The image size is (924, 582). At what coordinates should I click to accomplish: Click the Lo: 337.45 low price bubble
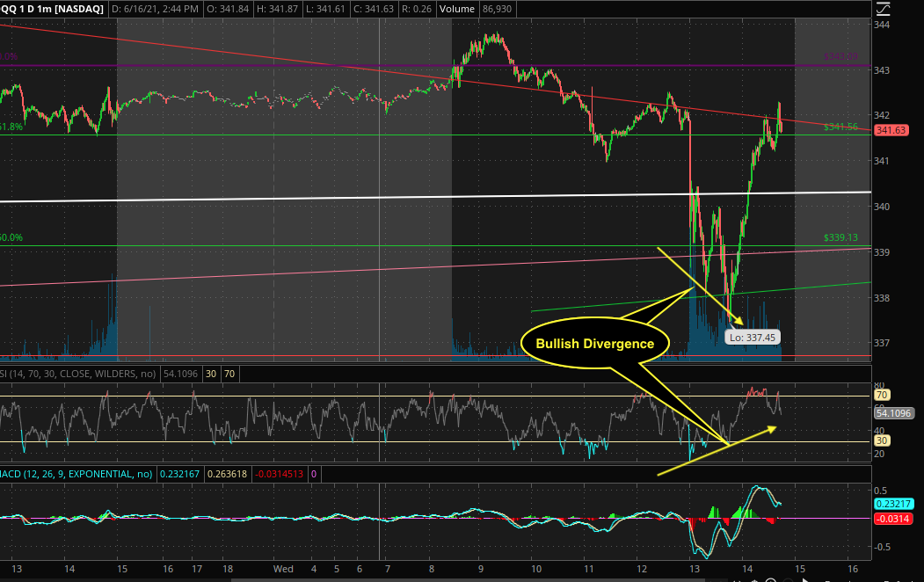coord(753,338)
